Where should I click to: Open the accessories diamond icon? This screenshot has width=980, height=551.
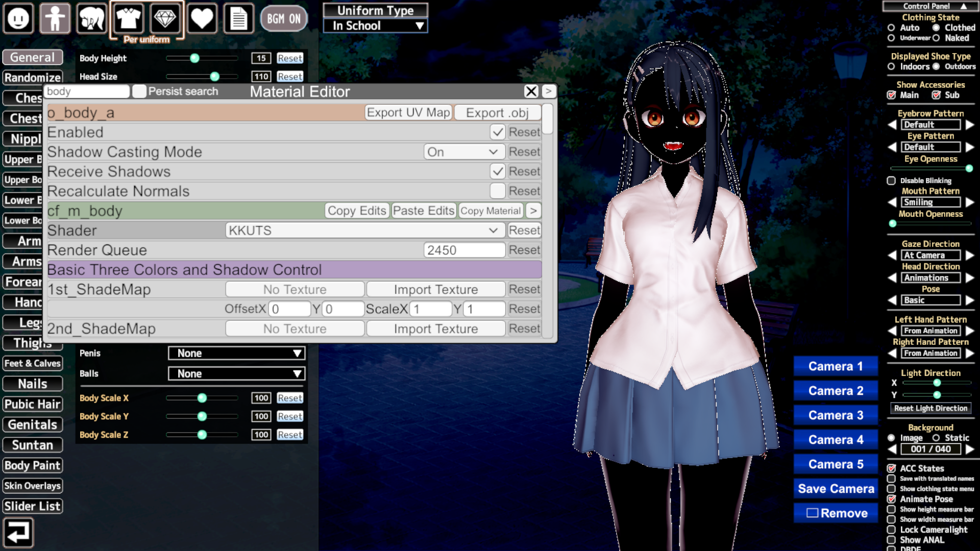click(165, 19)
